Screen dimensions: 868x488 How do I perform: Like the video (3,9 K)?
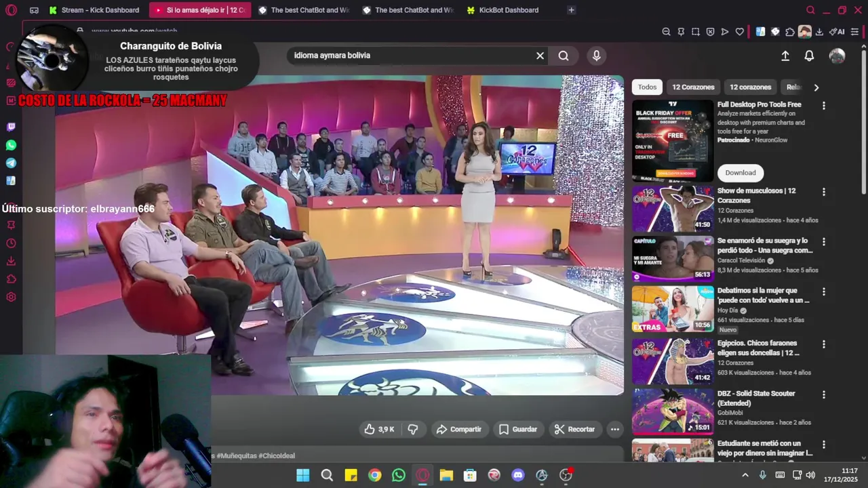coord(379,429)
